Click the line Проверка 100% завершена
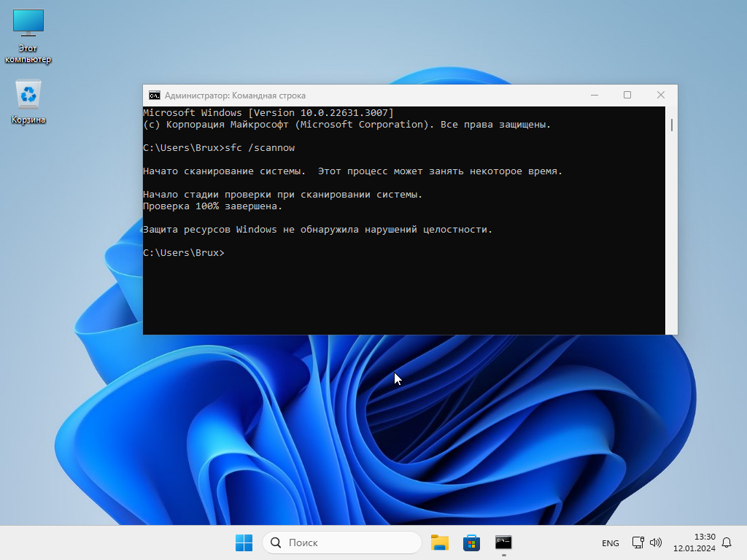Screen dimensions: 747x560 [212, 206]
